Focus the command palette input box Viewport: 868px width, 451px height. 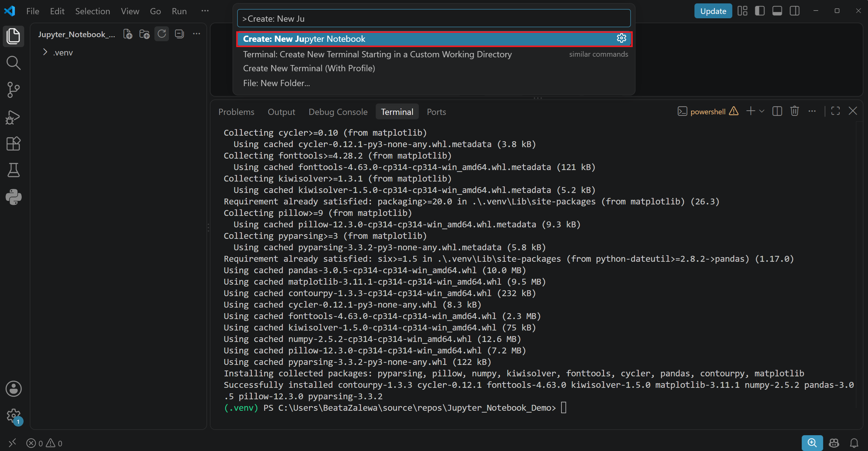[434, 19]
